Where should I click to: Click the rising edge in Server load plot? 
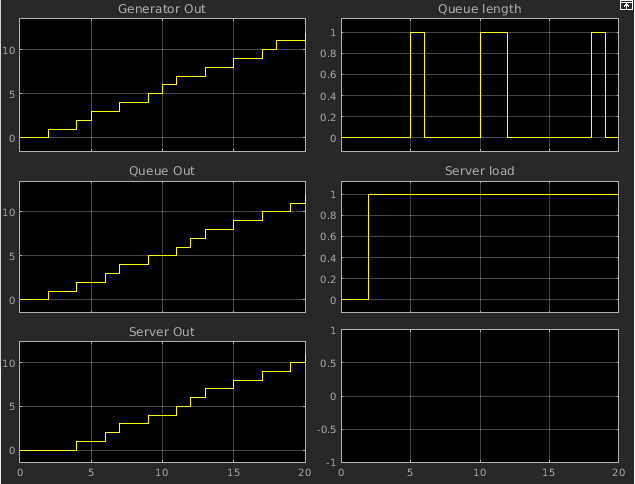pyautogui.click(x=369, y=246)
